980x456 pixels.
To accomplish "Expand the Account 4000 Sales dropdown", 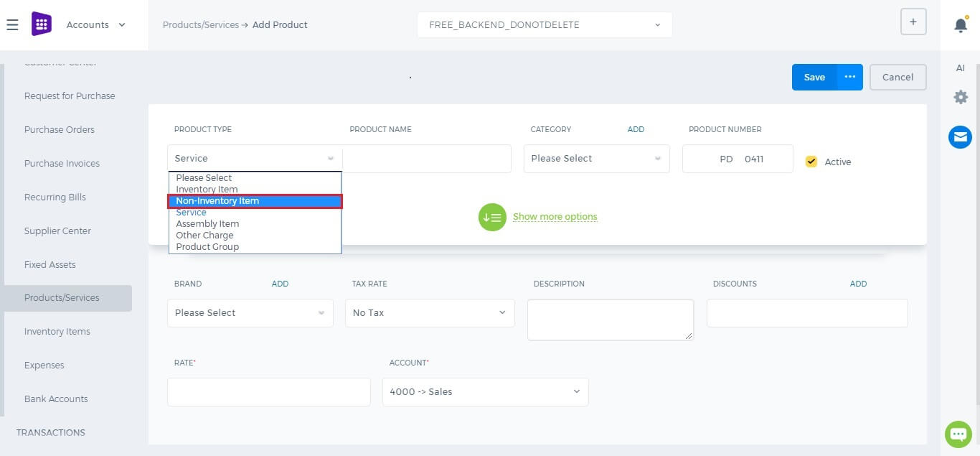I will click(x=485, y=392).
